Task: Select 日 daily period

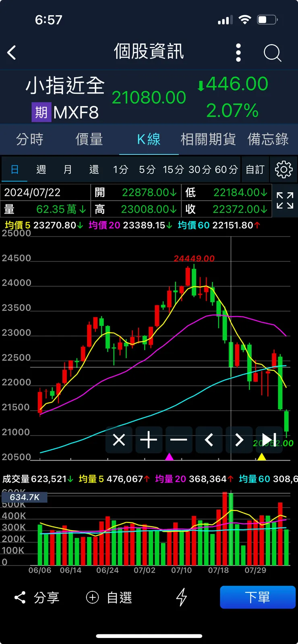Action: 15,169
